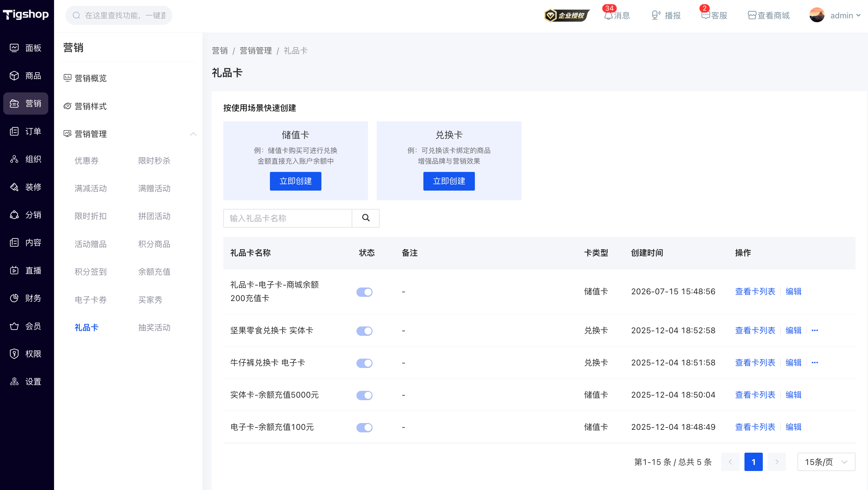
Task: Click the 播报 broadcast icon
Action: tap(656, 15)
